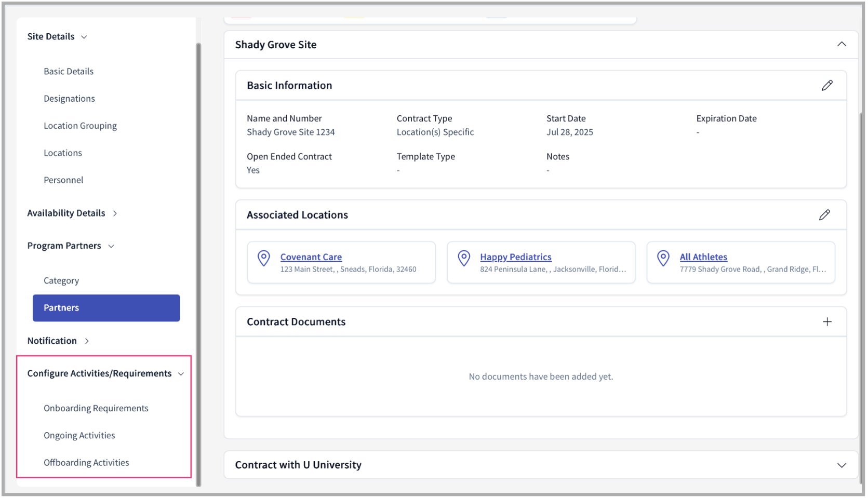Collapse the Shady Grove Site section
This screenshot has height=498, width=868.
[x=842, y=44]
